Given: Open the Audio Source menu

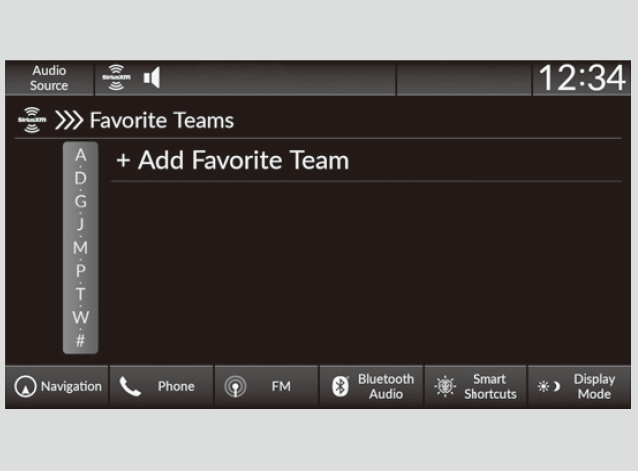Looking at the screenshot, I should click(x=48, y=78).
